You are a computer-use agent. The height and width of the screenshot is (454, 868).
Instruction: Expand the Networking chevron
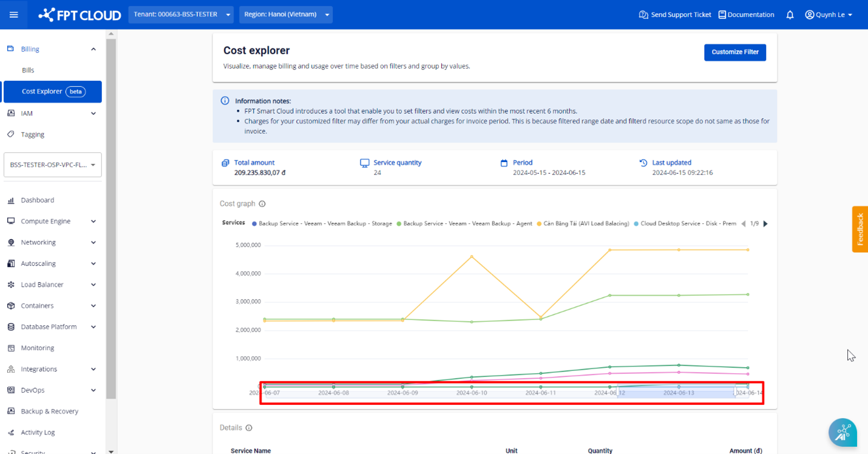coord(93,243)
